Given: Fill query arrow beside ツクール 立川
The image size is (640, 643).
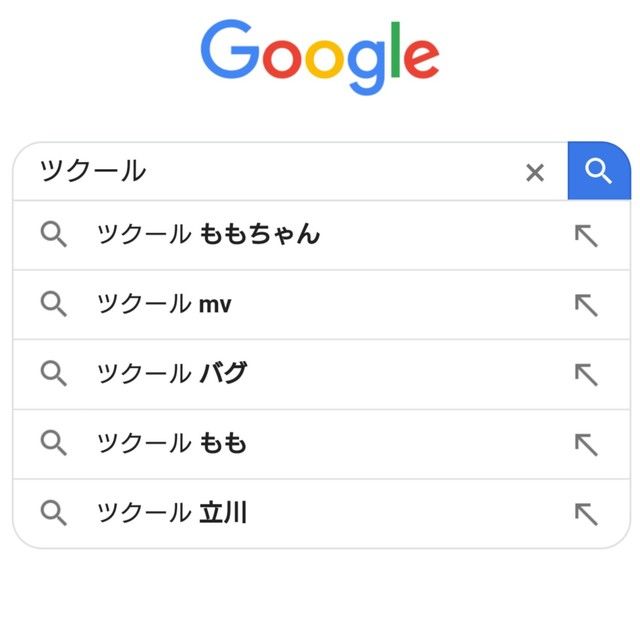Looking at the screenshot, I should coord(586,513).
